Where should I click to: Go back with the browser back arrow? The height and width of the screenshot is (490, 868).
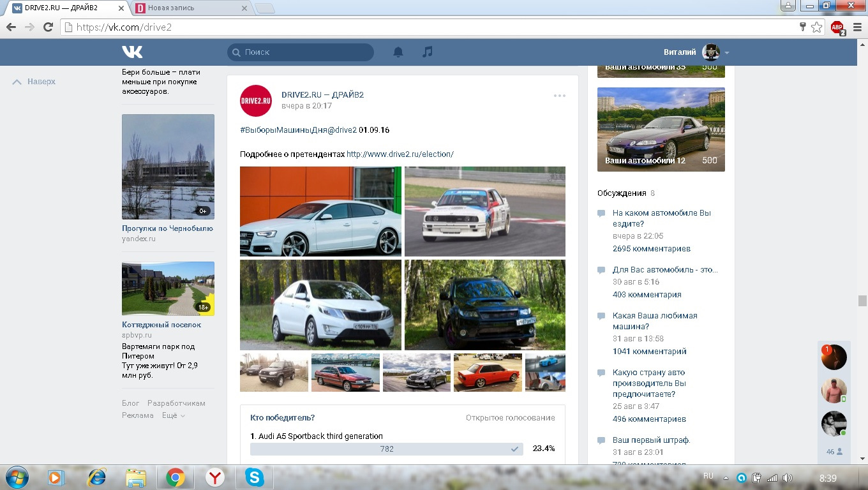11,27
